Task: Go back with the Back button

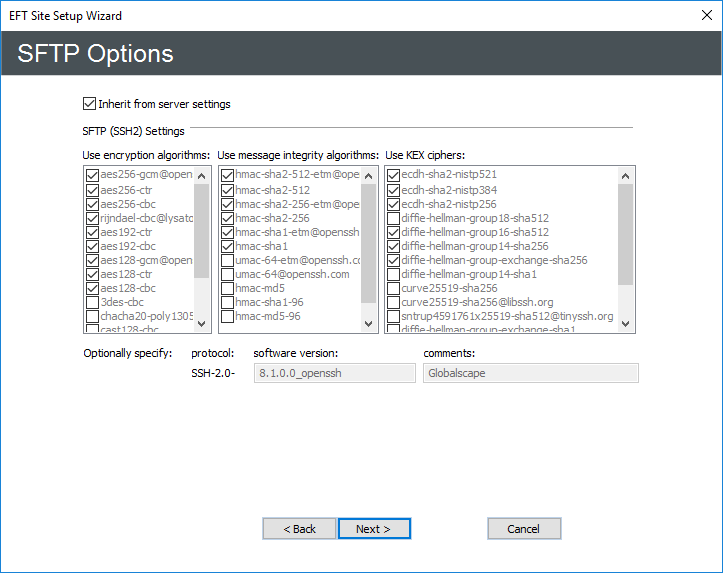Action: click(x=299, y=529)
